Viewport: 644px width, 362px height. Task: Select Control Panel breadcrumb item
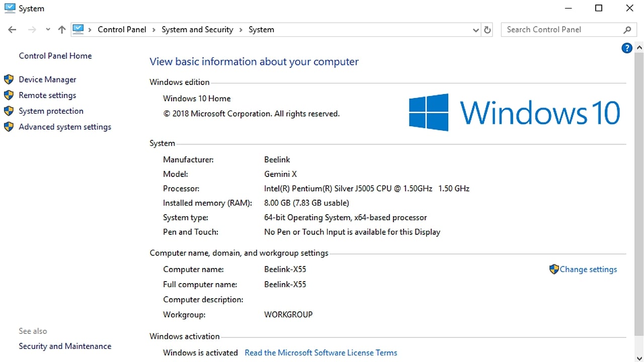click(122, 30)
